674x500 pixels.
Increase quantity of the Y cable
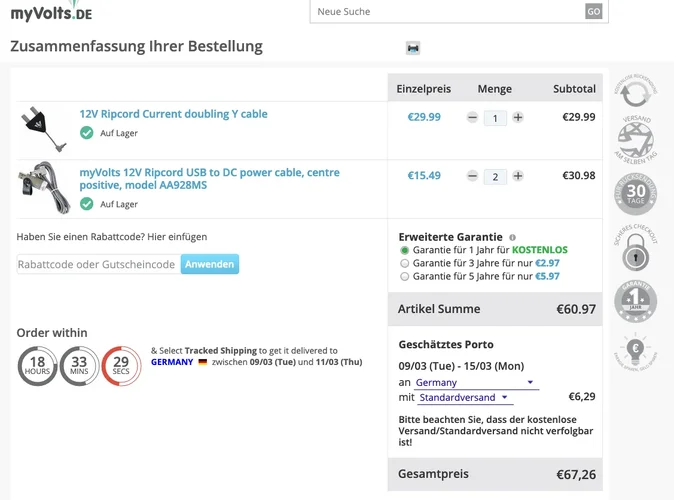click(518, 117)
